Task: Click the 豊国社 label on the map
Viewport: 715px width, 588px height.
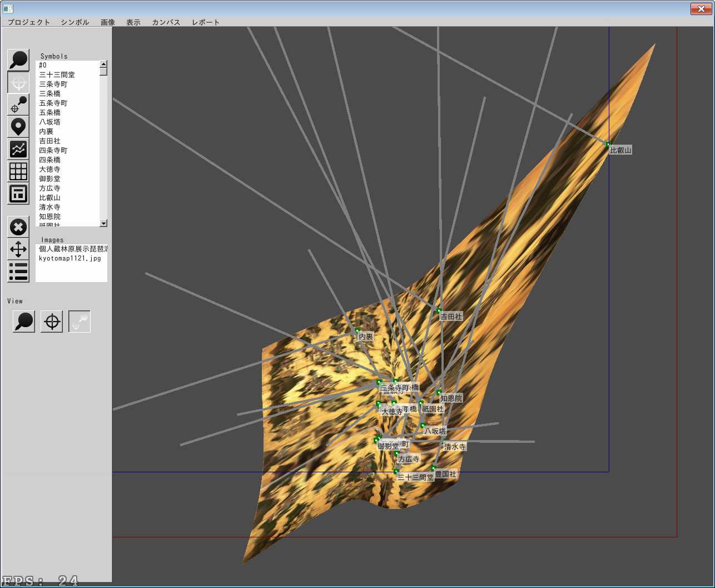Action: click(445, 475)
